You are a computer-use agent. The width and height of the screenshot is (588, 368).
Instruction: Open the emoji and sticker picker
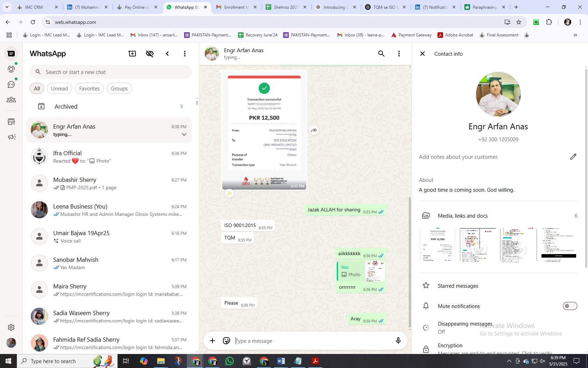226,341
